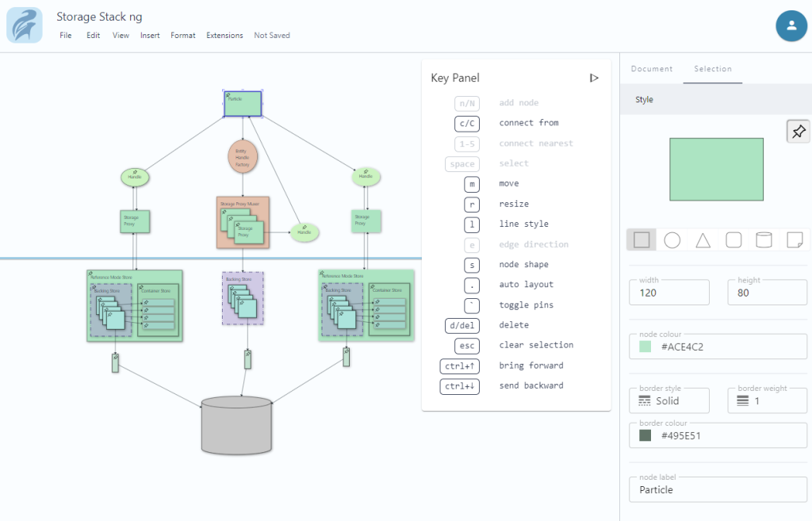Screen dimensions: 812x521
Task: Open the Edit menu
Action: click(94, 35)
